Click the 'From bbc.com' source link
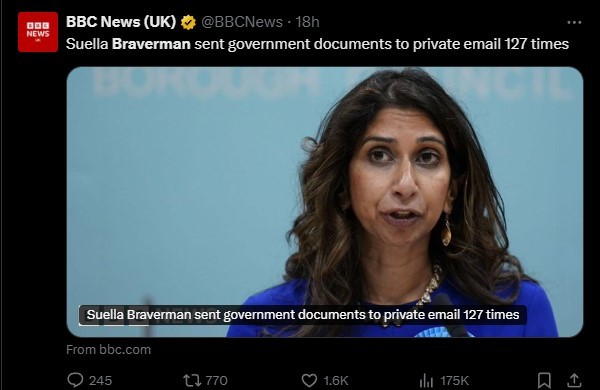Image resolution: width=600 pixels, height=390 pixels. tap(108, 349)
